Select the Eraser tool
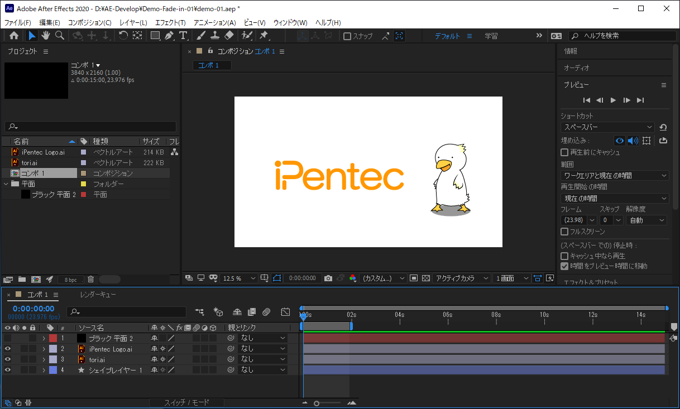This screenshot has width=680, height=409. pyautogui.click(x=229, y=36)
